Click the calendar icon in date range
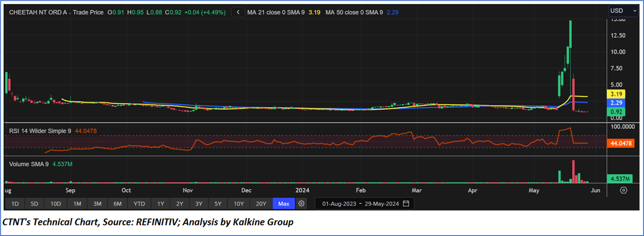The height and width of the screenshot is (236, 644). 406,204
